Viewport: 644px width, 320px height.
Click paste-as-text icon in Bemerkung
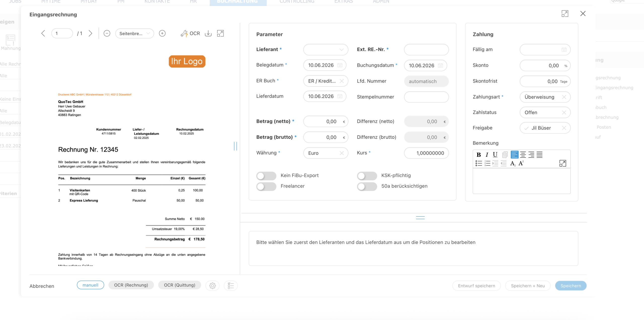(505, 155)
